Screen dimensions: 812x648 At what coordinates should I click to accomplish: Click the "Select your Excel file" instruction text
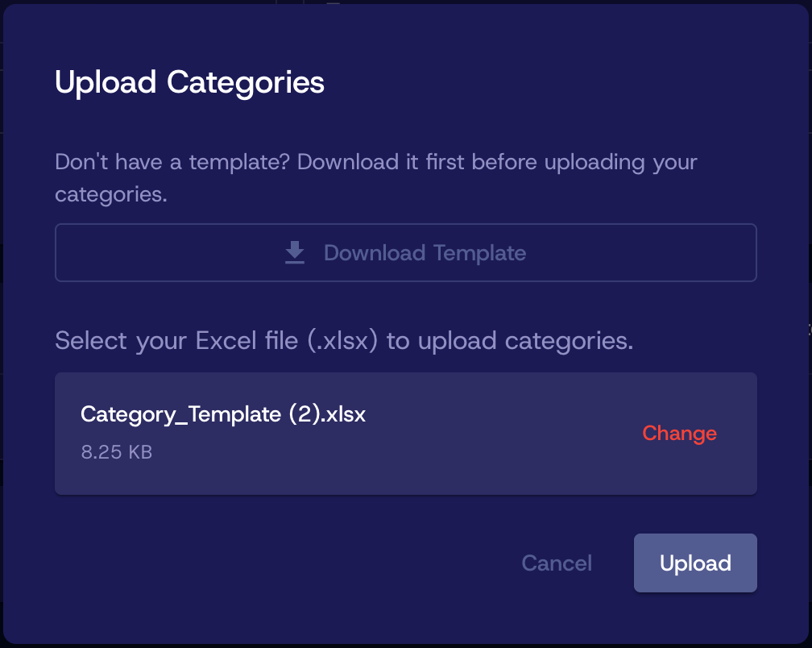344,341
